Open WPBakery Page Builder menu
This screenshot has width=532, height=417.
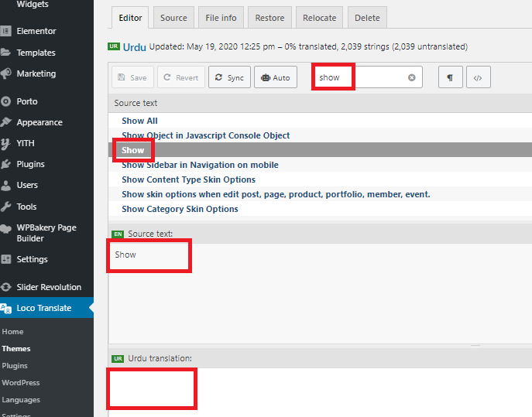(46, 233)
